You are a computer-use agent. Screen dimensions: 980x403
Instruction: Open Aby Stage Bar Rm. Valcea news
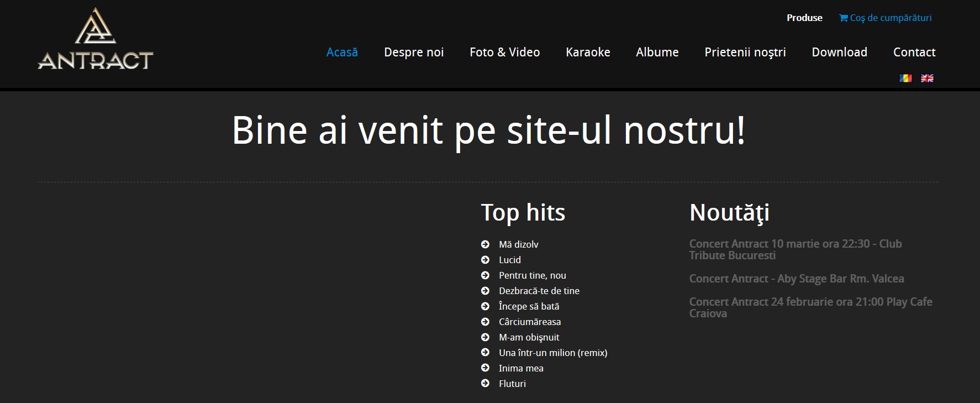pos(796,279)
